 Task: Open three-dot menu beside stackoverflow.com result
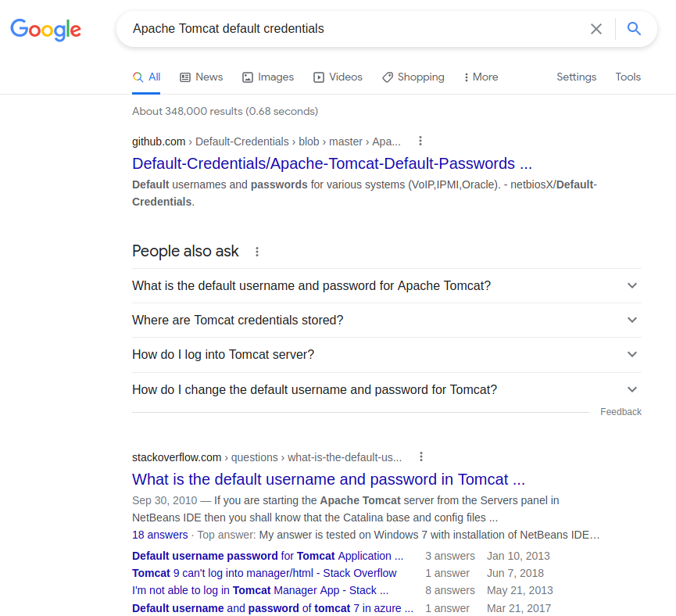coord(421,457)
